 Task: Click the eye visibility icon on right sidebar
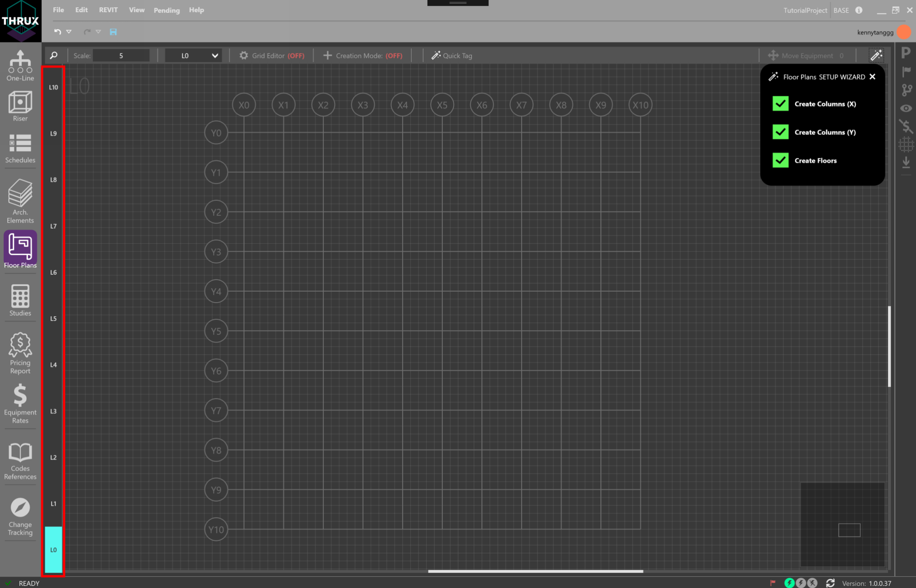(x=906, y=108)
